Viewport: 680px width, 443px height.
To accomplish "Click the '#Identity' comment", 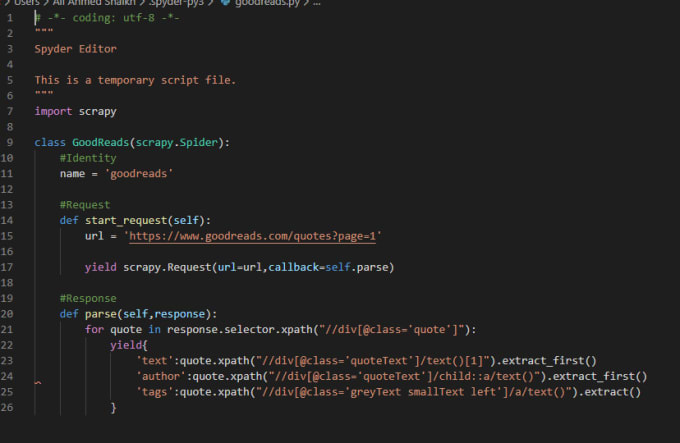I will [88, 158].
